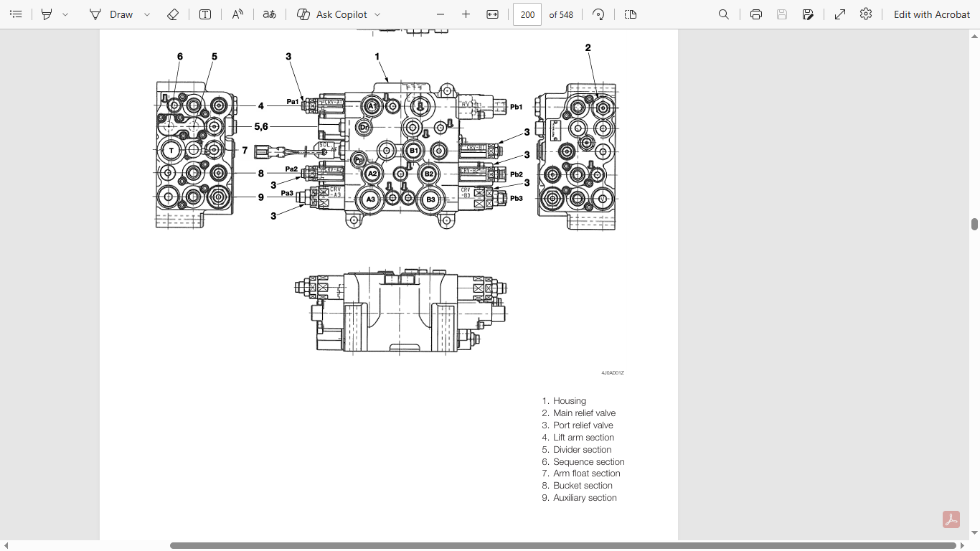Activate the add text tool
The image size is (980, 551).
coord(205,14)
